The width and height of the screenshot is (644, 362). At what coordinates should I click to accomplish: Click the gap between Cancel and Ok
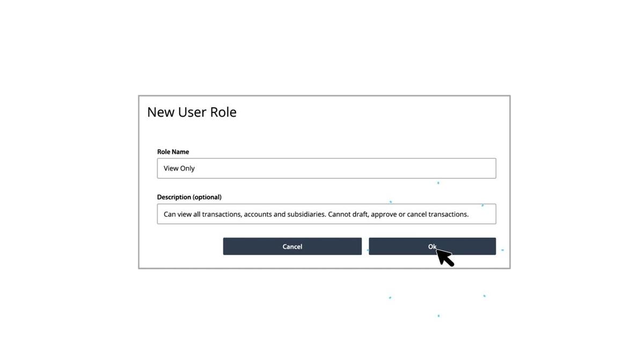pyautogui.click(x=365, y=246)
